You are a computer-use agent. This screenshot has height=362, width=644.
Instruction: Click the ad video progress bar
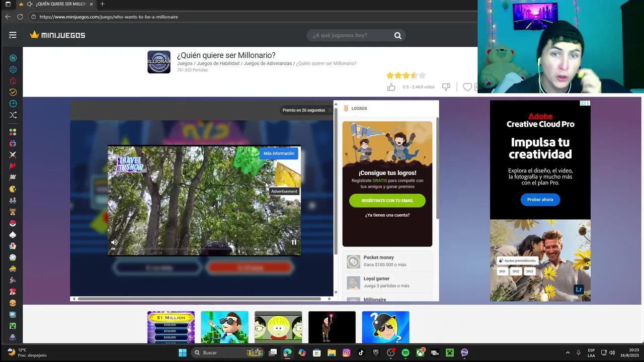click(x=204, y=249)
